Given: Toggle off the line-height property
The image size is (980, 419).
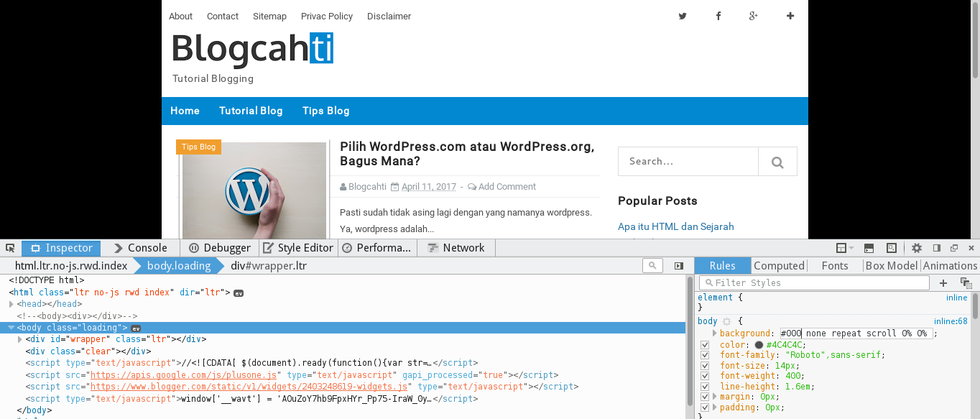Looking at the screenshot, I should 705,386.
